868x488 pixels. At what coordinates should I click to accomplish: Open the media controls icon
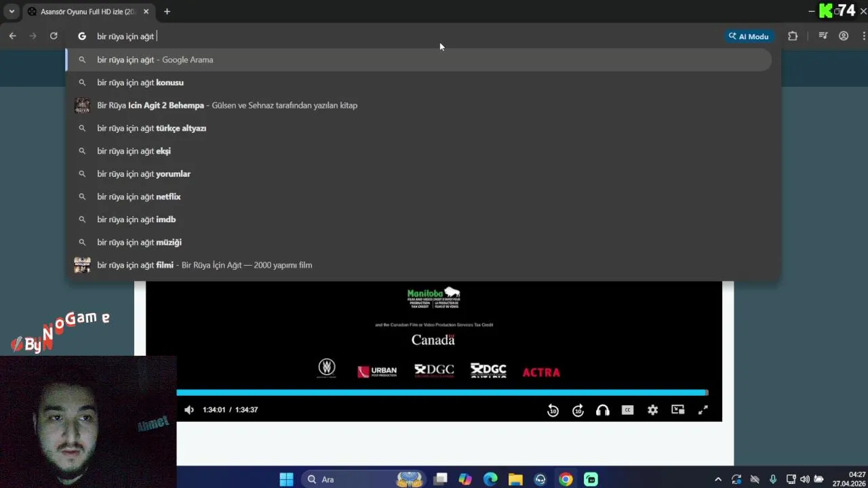coord(823,36)
